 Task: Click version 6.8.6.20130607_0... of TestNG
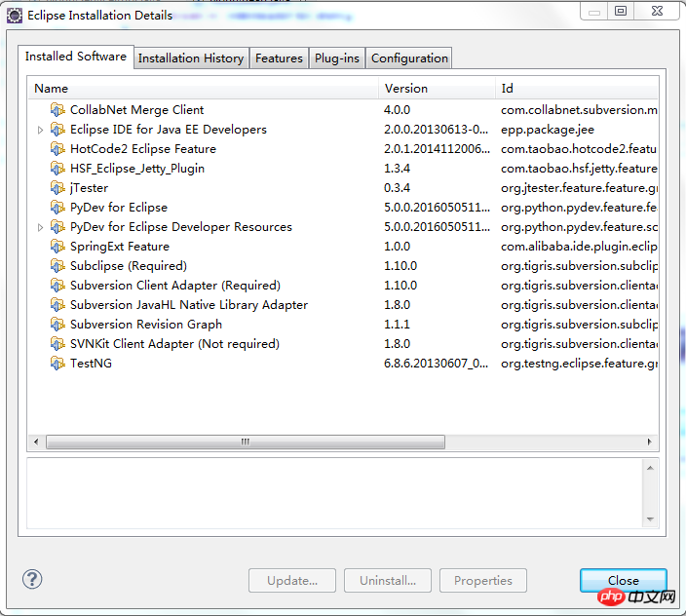pos(437,364)
